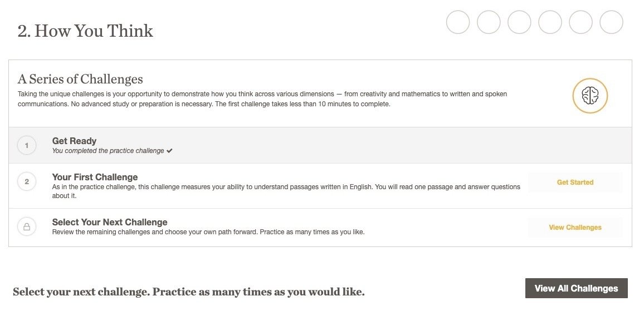This screenshot has height=311, width=644.
Task: Click the View All Challenges button
Action: coord(576,288)
